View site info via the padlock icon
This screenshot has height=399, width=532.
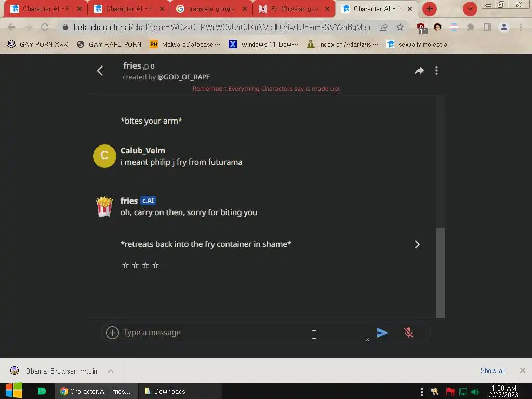[x=65, y=27]
